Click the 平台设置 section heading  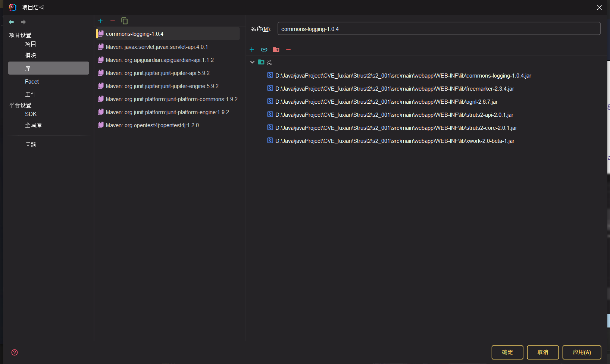click(x=20, y=105)
